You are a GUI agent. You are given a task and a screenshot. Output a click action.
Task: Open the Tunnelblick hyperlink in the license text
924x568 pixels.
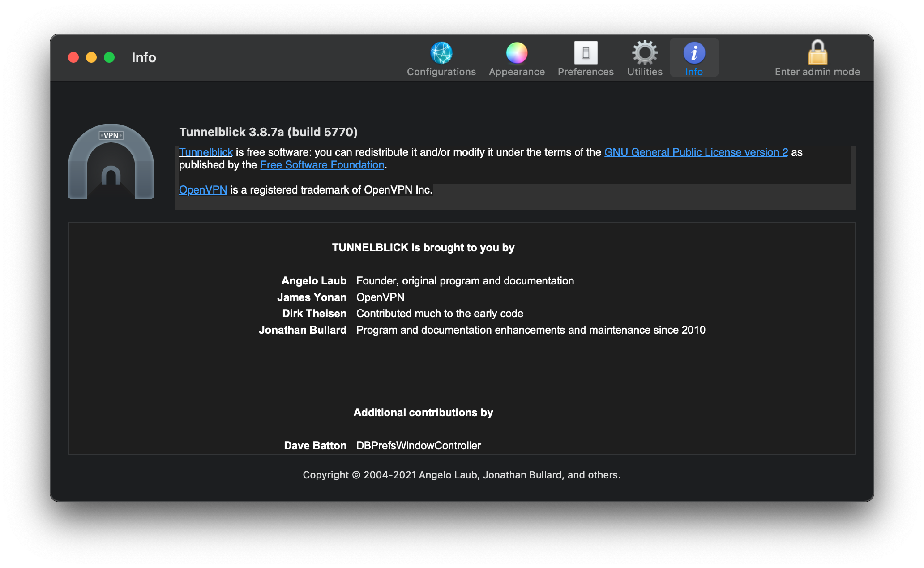[205, 152]
